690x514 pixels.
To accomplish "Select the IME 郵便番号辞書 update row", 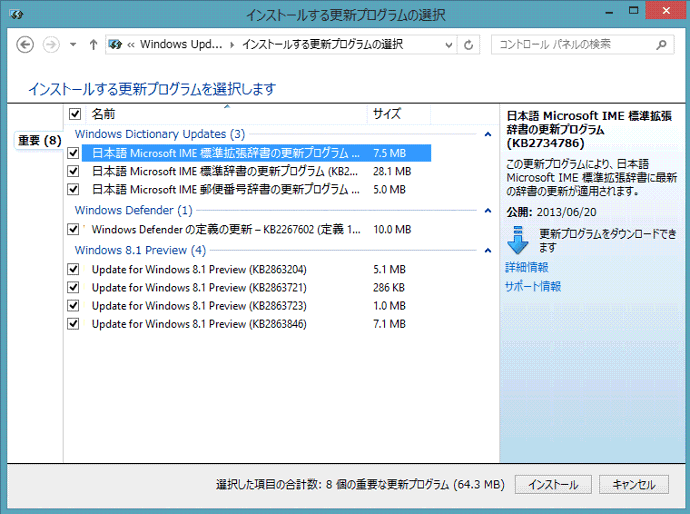I will point(256,190).
